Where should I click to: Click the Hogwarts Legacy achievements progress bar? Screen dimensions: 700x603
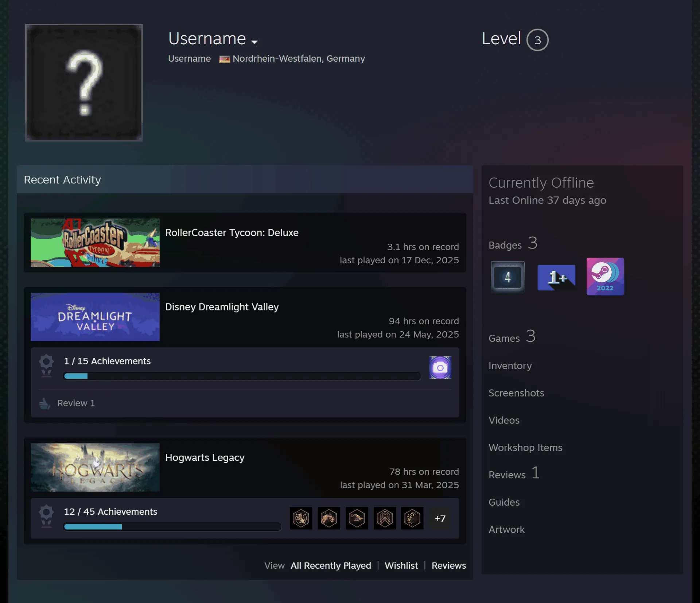pos(172,527)
